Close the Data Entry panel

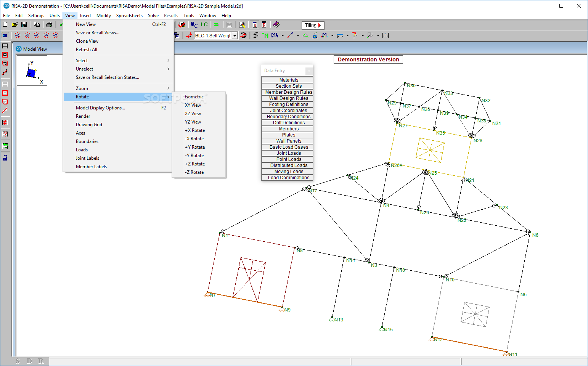tap(309, 71)
